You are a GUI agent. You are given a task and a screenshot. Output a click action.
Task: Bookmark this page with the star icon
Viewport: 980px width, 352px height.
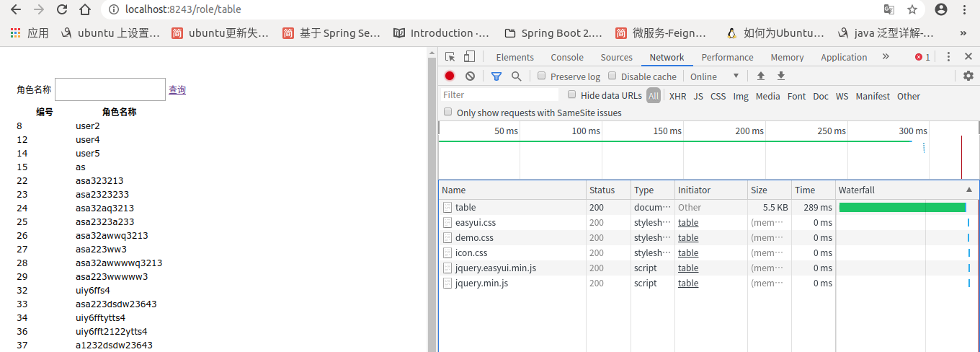pyautogui.click(x=912, y=9)
